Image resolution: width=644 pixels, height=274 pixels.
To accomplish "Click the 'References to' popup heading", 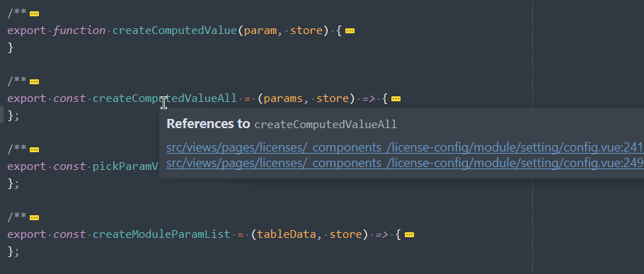I will tap(208, 124).
